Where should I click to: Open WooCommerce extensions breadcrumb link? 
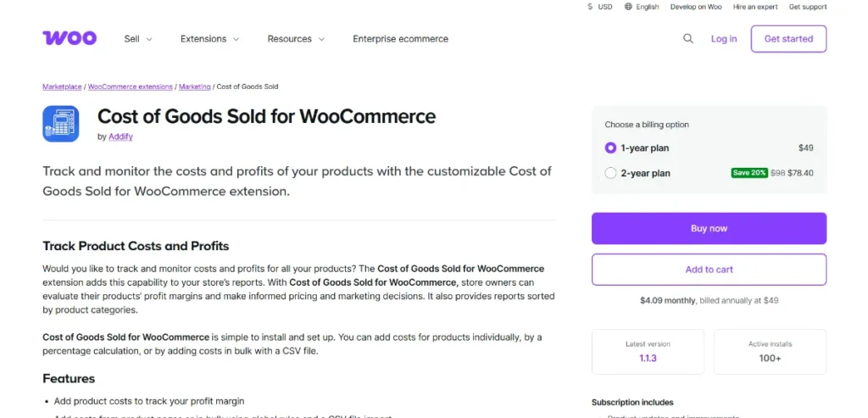coord(131,86)
